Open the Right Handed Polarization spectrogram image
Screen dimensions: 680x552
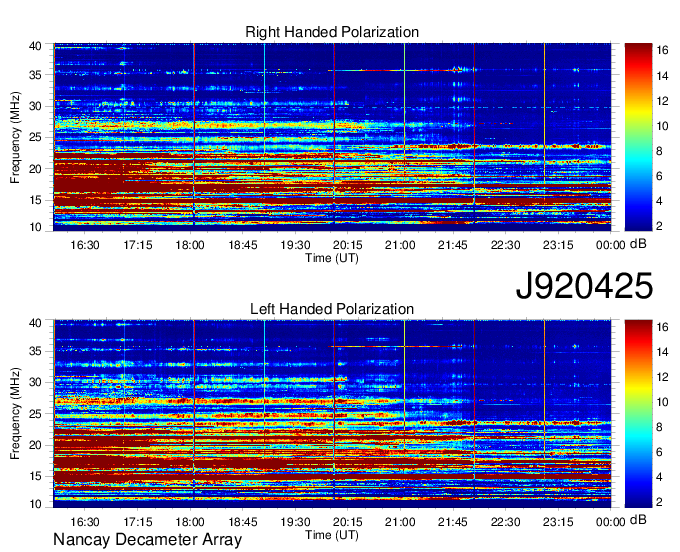tap(332, 137)
